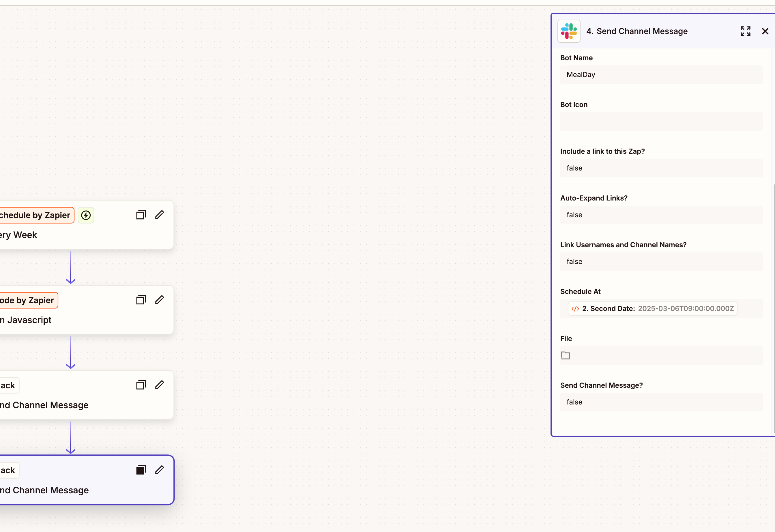The height and width of the screenshot is (532, 775).
Task: Click code icon in Second Date pill
Action: point(575,309)
